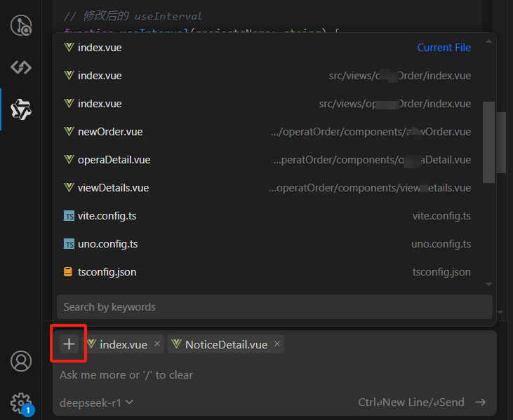
Task: Click the plus button to add context file
Action: coord(69,344)
